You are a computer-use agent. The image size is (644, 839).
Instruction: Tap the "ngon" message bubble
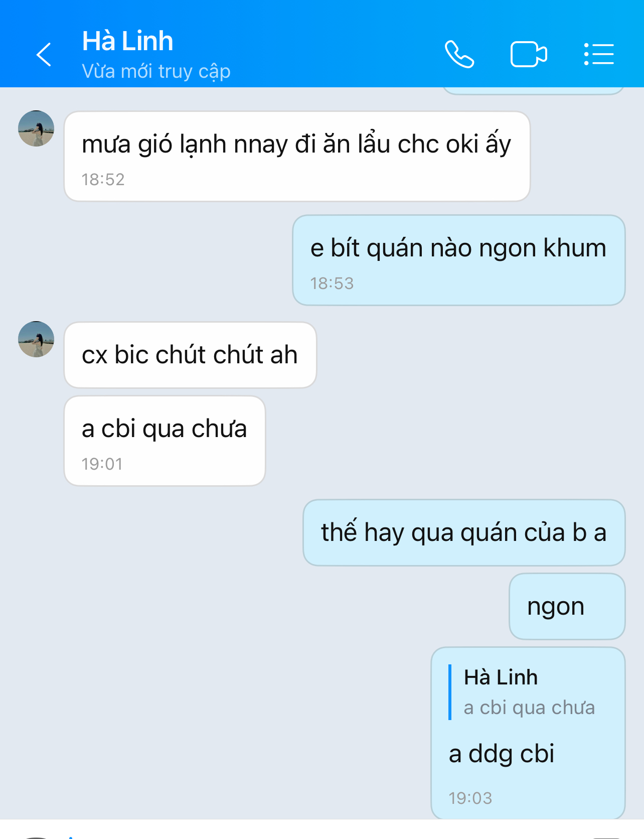click(x=567, y=606)
